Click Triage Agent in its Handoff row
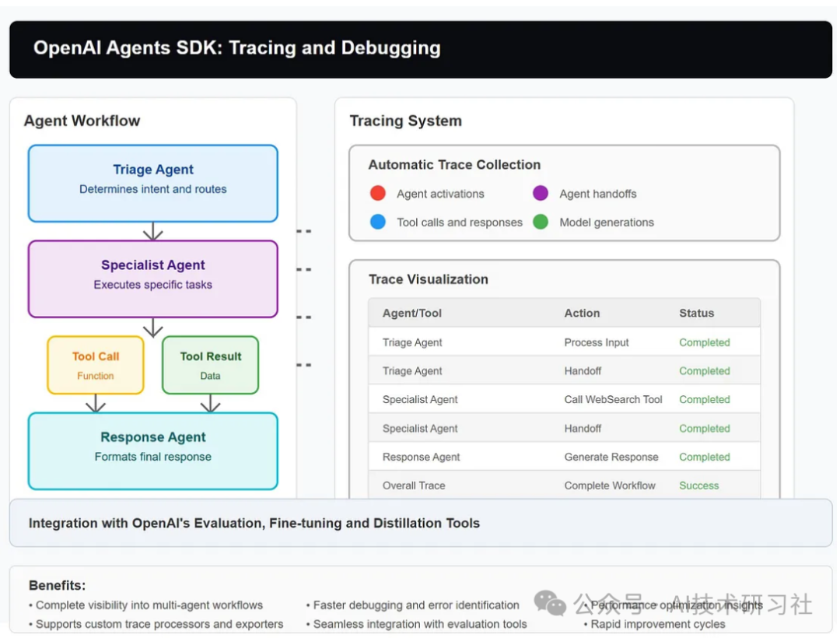840x638 pixels. point(412,370)
